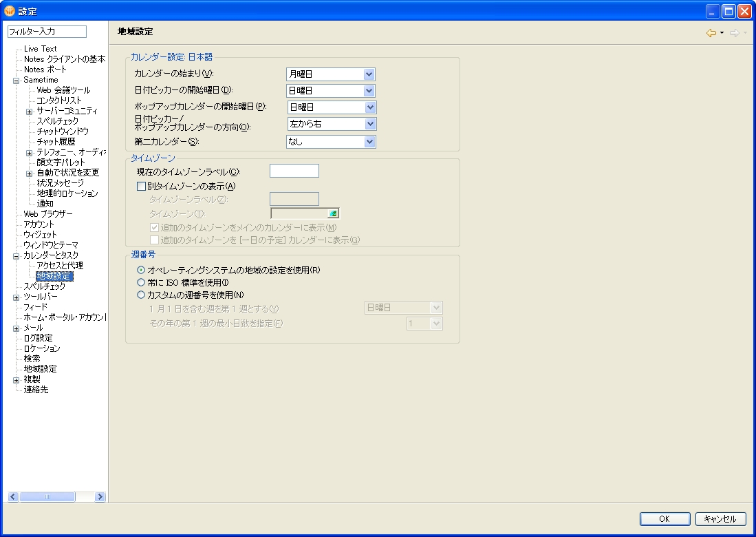Screen dimensions: 756x537
Task: Select アクセスと代理 in the tree
Action: (x=60, y=266)
